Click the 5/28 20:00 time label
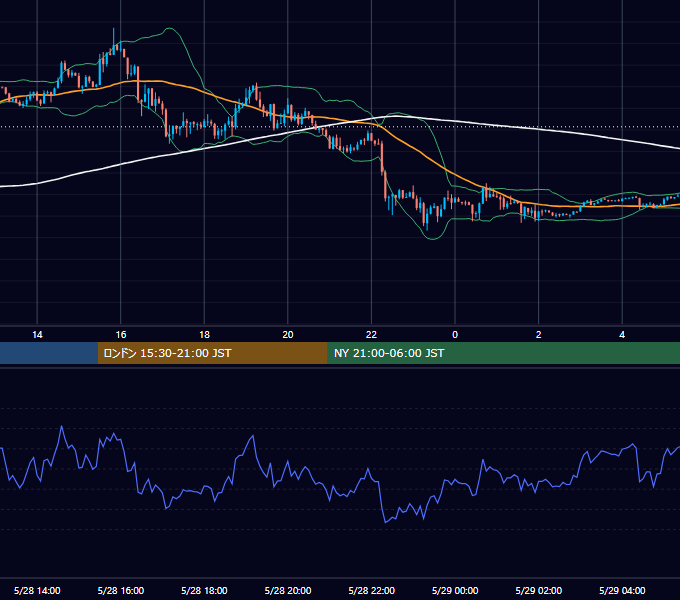 tap(288, 590)
